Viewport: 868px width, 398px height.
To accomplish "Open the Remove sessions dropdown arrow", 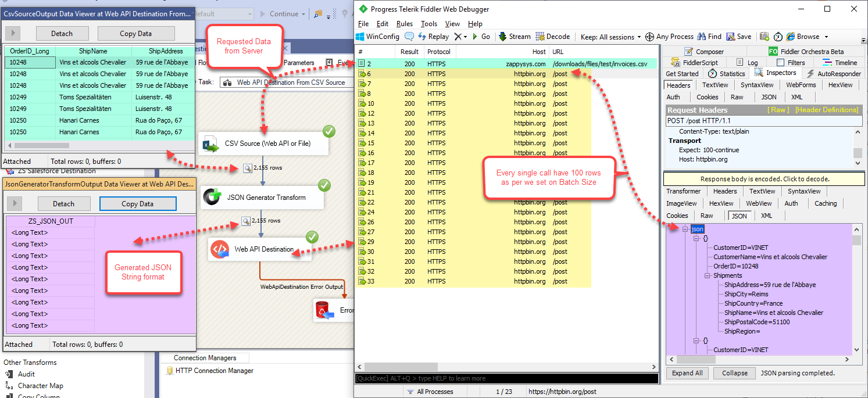I will click(x=466, y=37).
